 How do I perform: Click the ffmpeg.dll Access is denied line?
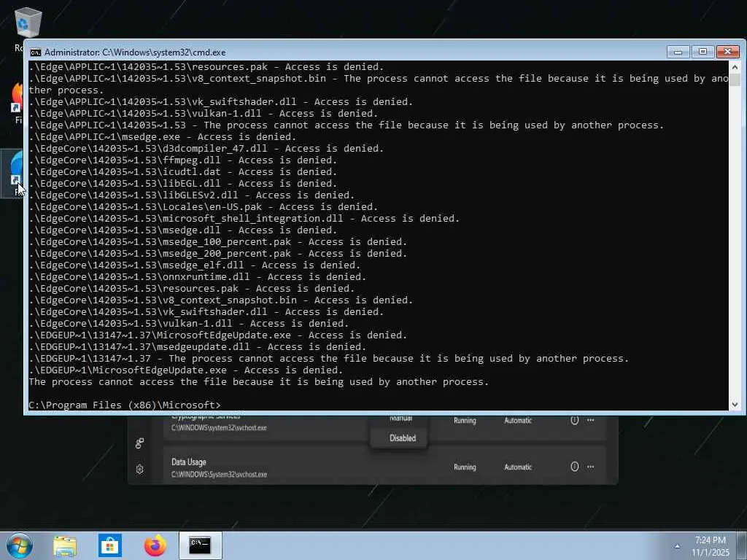pyautogui.click(x=183, y=160)
